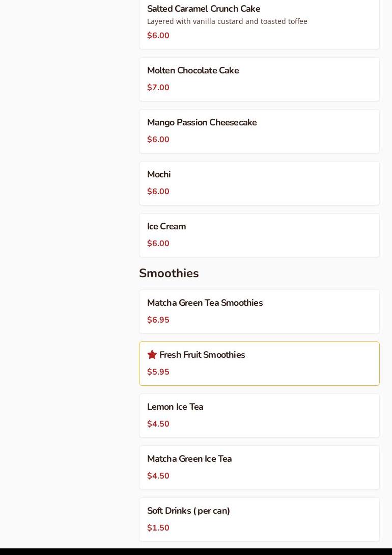
Task: Click the Smoothies section heading
Action: (169, 273)
